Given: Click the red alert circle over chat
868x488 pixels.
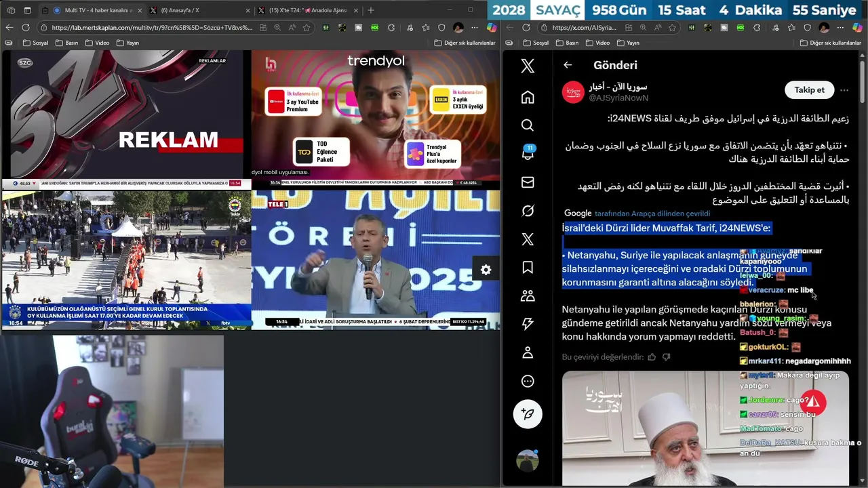Looking at the screenshot, I should tap(813, 403).
